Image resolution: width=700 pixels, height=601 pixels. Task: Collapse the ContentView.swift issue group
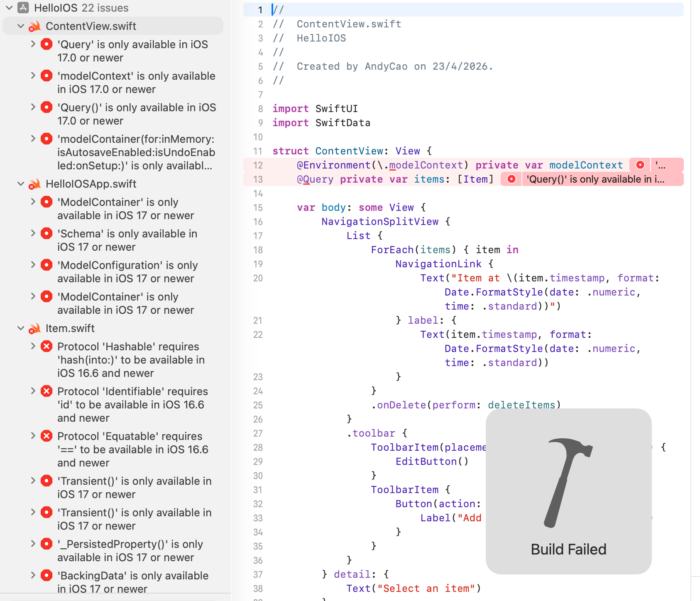pyautogui.click(x=21, y=26)
